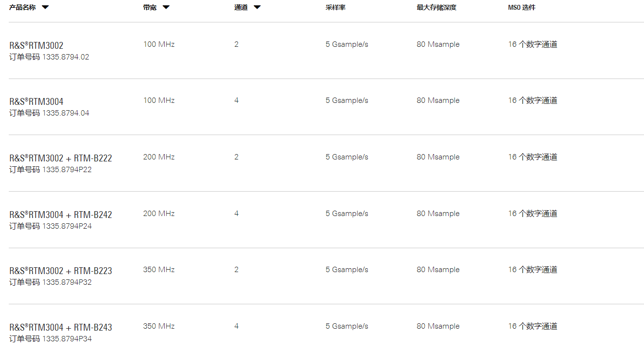Viewport: 644px width, 355px height.
Task: Open R&S RTM3004 + RTM-B243 product
Action: pos(61,328)
